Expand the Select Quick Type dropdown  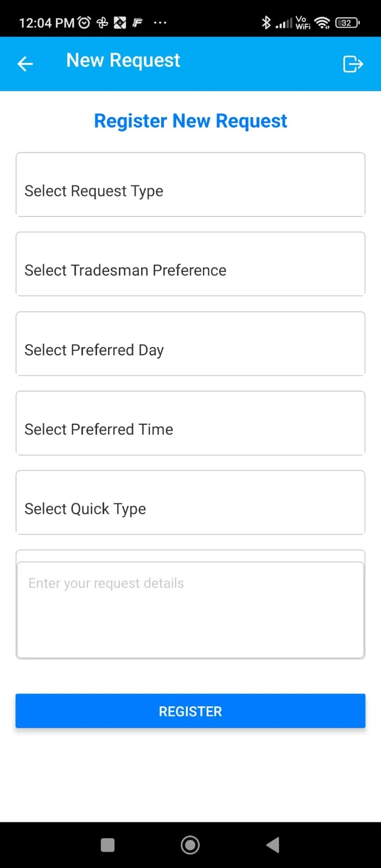[190, 502]
